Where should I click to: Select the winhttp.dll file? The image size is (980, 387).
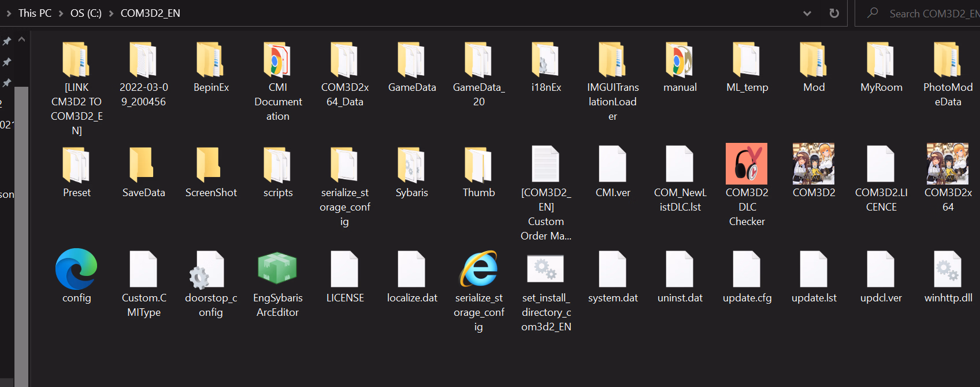coord(948,270)
